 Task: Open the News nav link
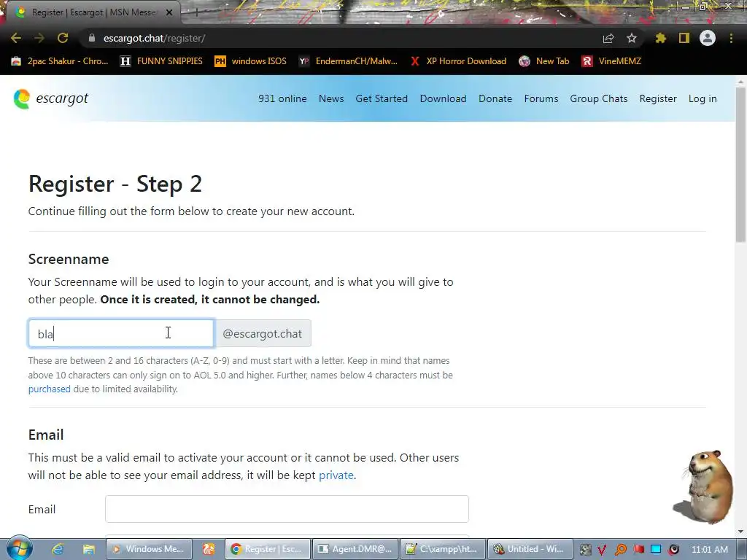(x=331, y=98)
